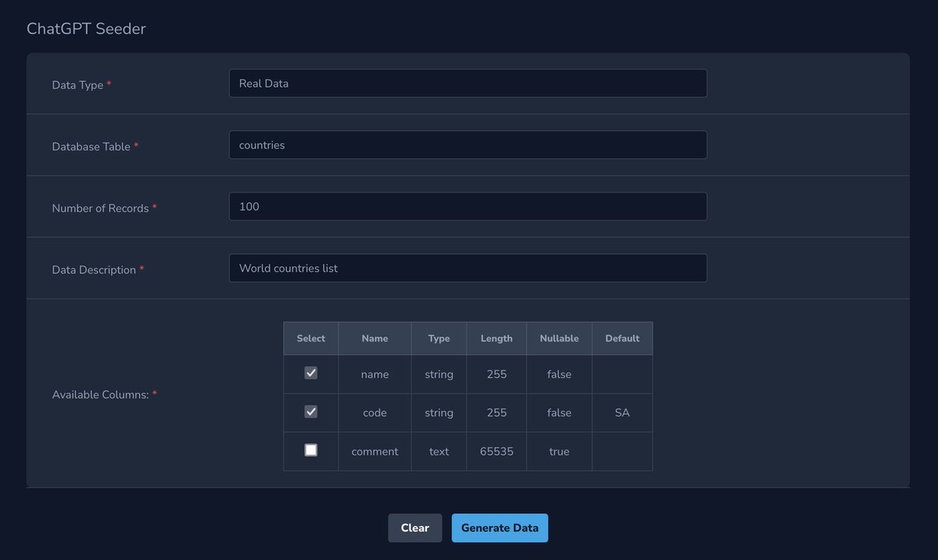938x560 pixels.
Task: Click the 'comment' cell in the columns table
Action: pyautogui.click(x=375, y=451)
